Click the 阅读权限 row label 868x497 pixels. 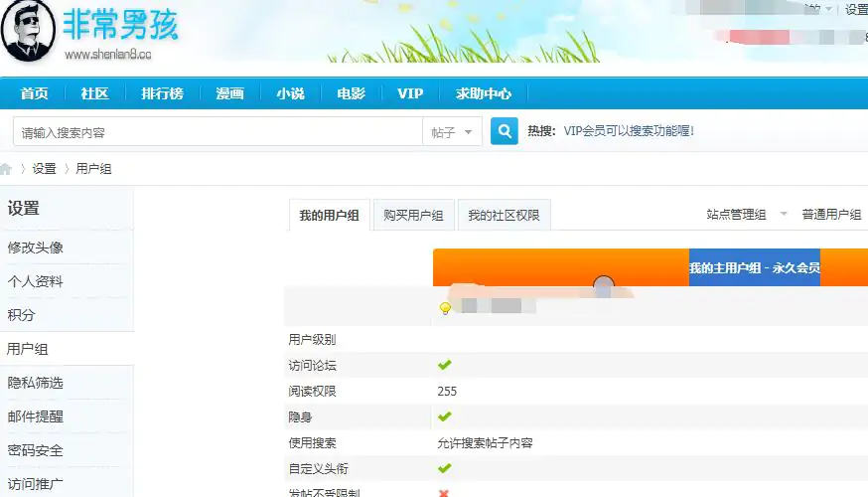[312, 392]
